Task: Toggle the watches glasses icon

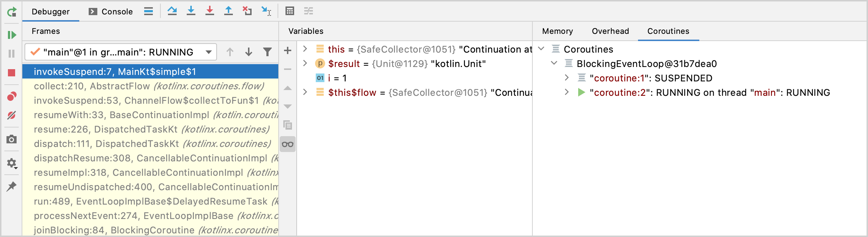Action: click(288, 144)
